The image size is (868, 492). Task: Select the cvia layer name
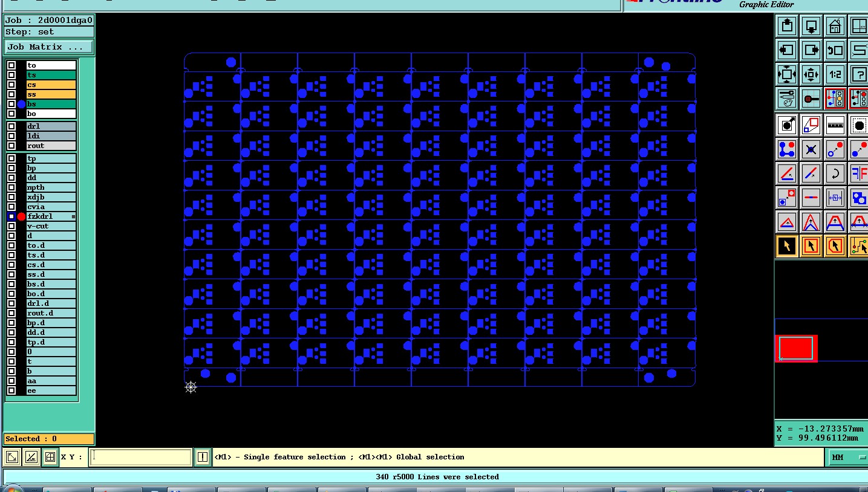(51, 207)
